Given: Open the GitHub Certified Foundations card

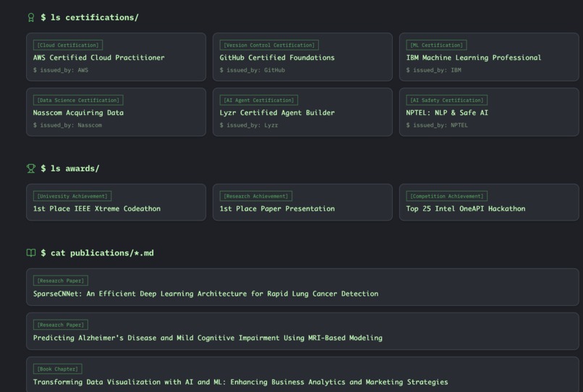Looking at the screenshot, I should pos(302,57).
